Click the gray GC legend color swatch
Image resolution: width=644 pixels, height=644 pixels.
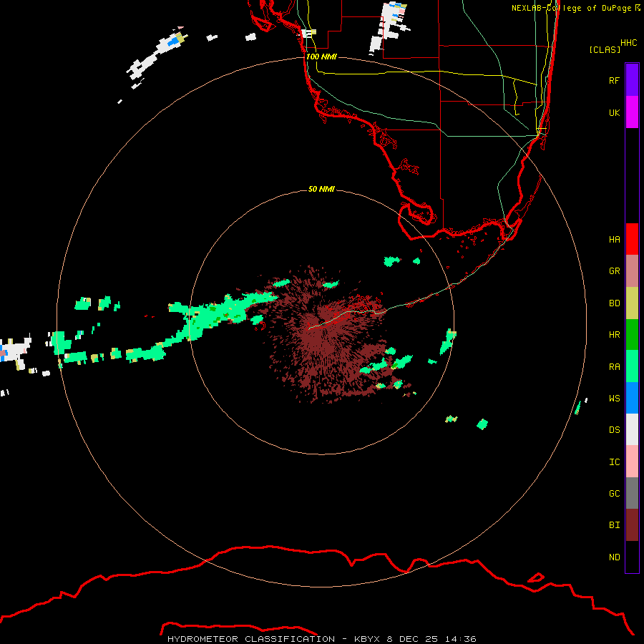pos(632,493)
